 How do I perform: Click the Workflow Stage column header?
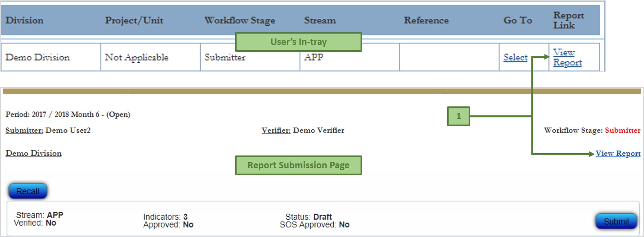[240, 20]
